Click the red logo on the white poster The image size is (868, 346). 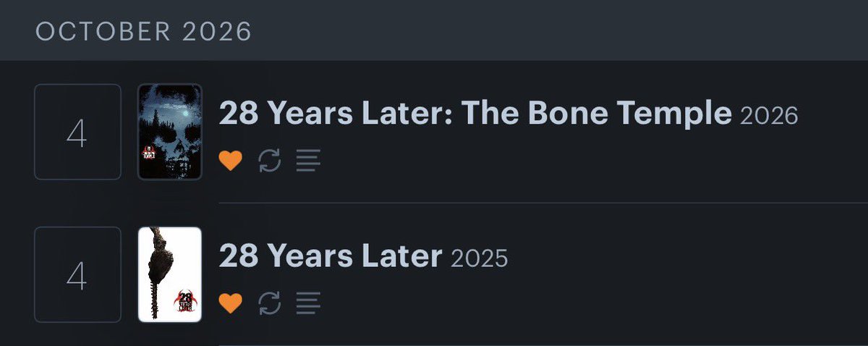(x=186, y=299)
